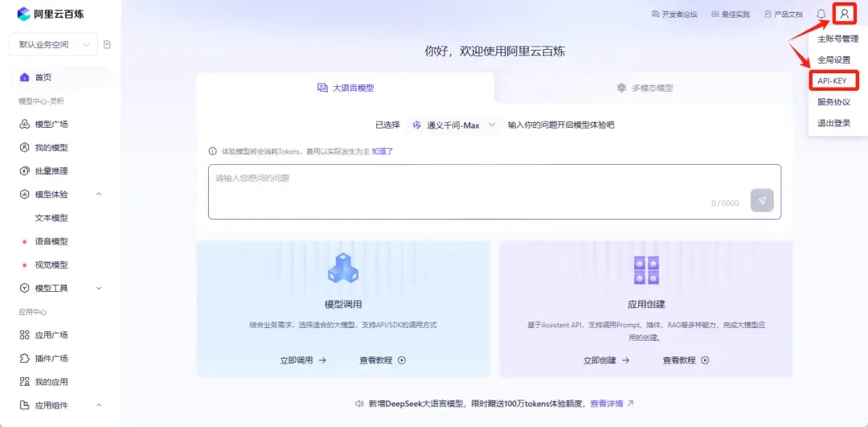The width and height of the screenshot is (868, 427).
Task: Click the 模型调用 card title
Action: point(343,304)
